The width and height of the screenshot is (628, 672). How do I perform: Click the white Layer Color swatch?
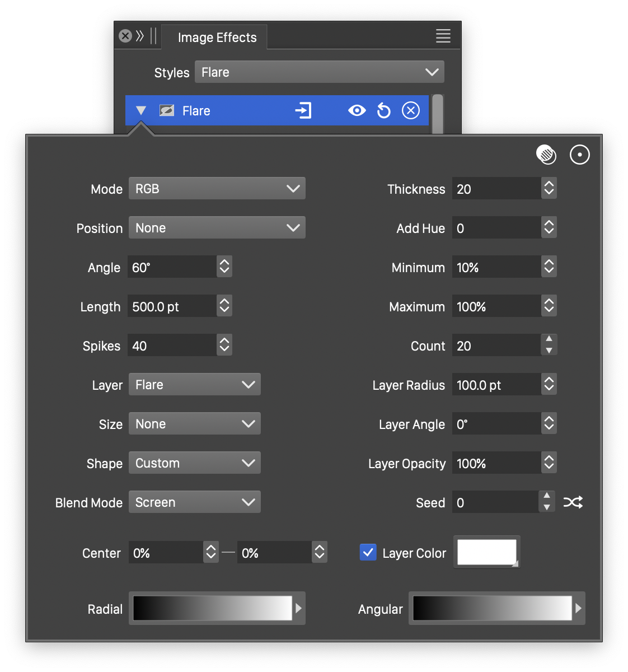486,552
